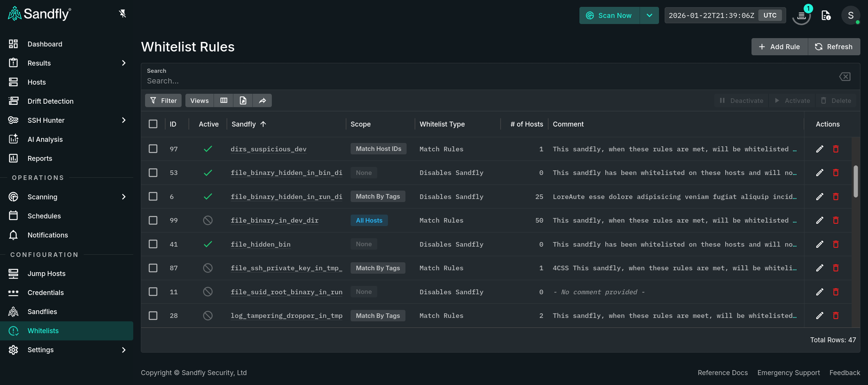This screenshot has width=868, height=385.
Task: Check the select-all checkbox in table header
Action: pos(153,124)
